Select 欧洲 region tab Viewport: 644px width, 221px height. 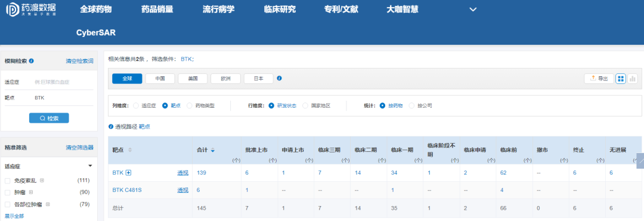[x=225, y=78]
